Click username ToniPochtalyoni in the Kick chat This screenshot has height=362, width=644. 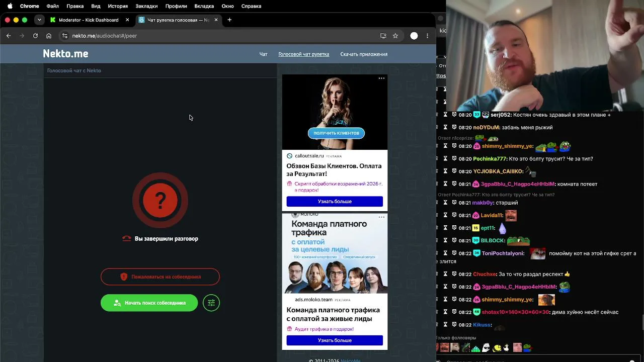(503, 253)
